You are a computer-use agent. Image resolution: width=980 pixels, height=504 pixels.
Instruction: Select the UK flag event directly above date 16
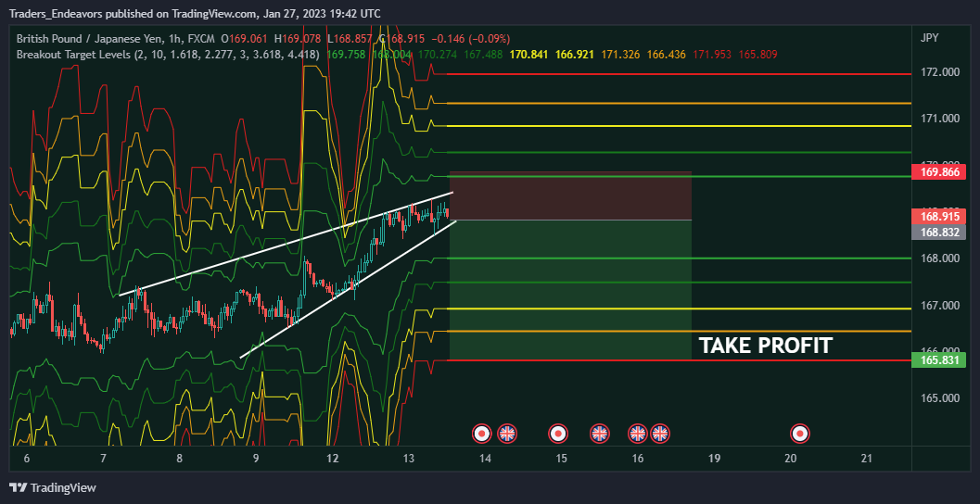point(638,433)
